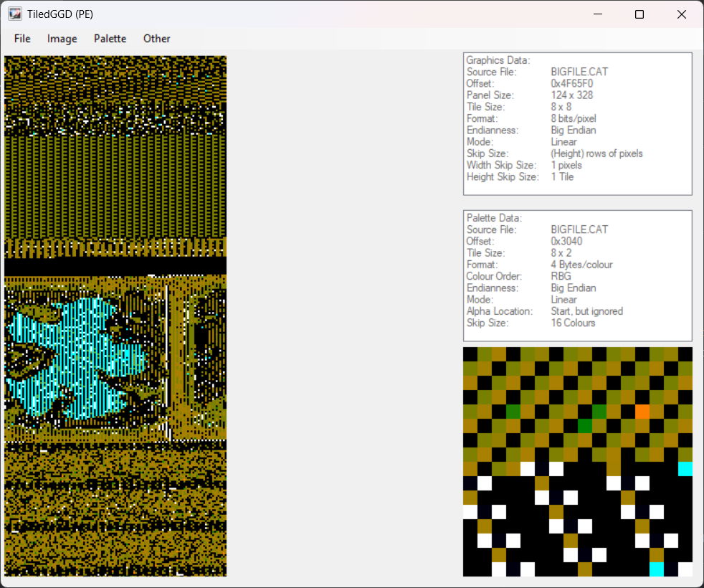Select the "RBG" colour order value
704x588 pixels.
562,276
